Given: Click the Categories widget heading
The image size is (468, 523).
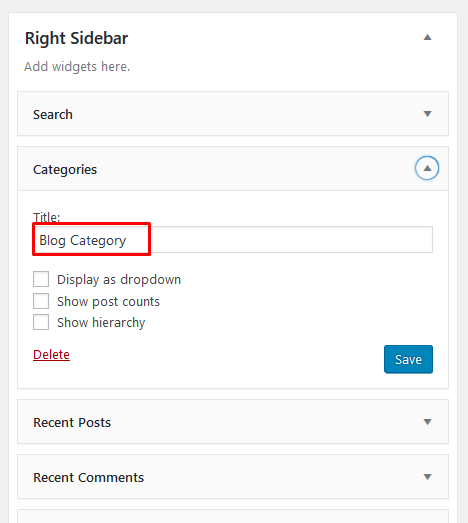Looking at the screenshot, I should (65, 169).
